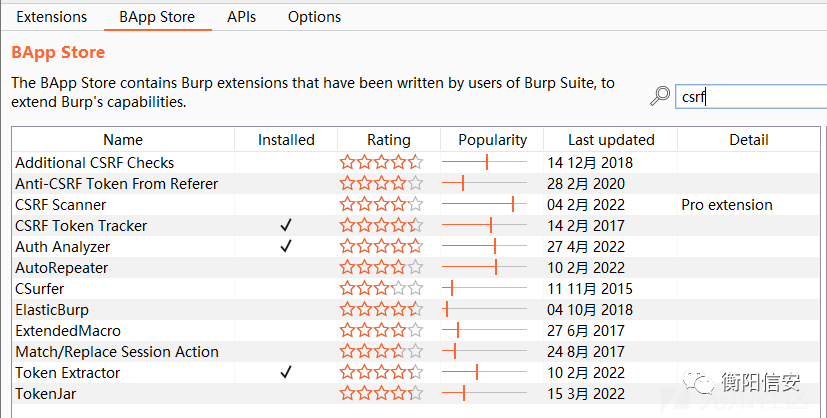Screen dimensions: 827x418
Task: Click the star rating for Additional CSRF Checks
Action: click(x=381, y=163)
